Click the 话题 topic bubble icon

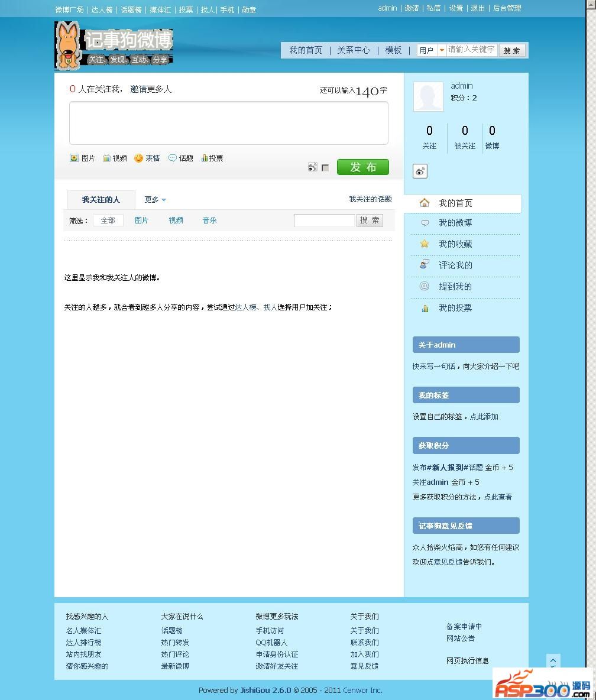click(x=172, y=158)
